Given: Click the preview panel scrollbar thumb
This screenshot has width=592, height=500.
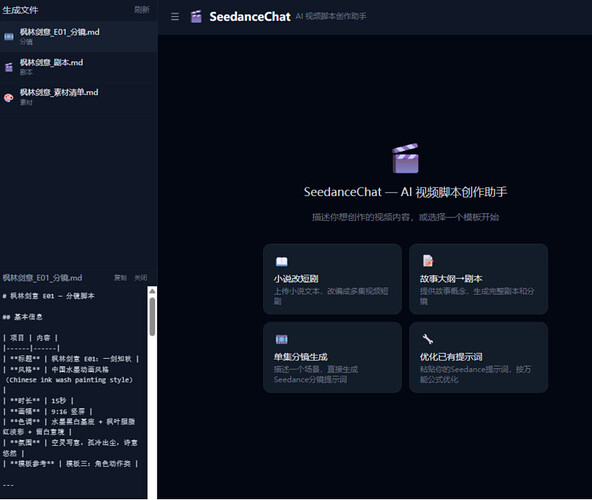Looking at the screenshot, I should [152, 316].
